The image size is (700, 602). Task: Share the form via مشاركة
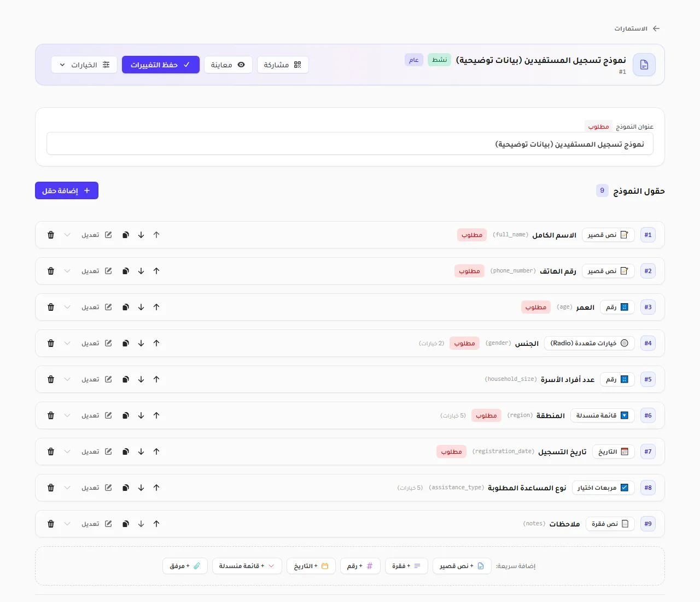283,65
